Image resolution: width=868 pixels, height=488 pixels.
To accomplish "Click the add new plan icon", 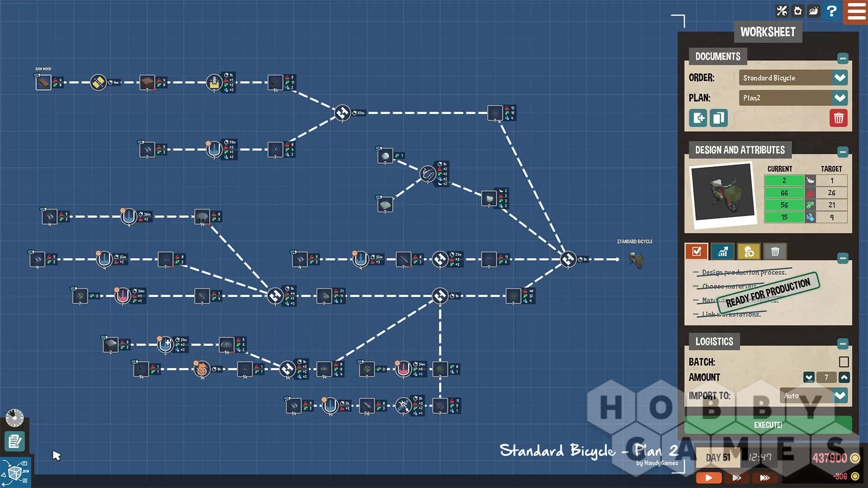I will click(x=698, y=118).
